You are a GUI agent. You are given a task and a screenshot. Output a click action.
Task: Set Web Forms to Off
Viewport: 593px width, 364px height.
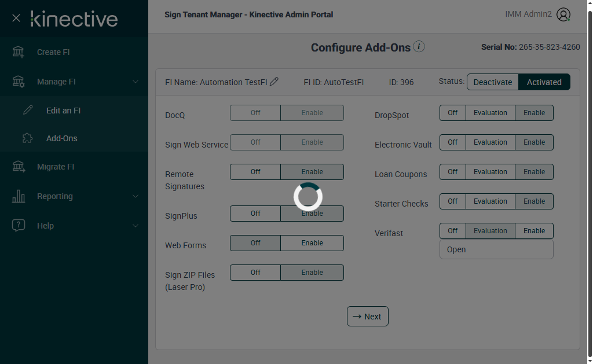[x=255, y=242]
